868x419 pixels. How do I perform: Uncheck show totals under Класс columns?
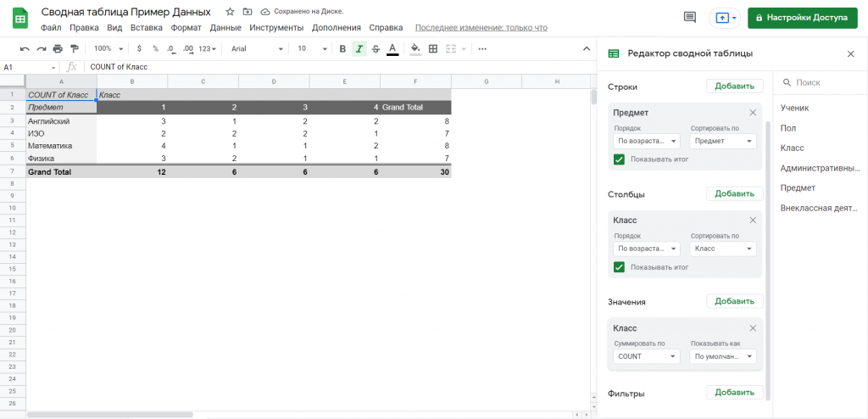click(619, 267)
